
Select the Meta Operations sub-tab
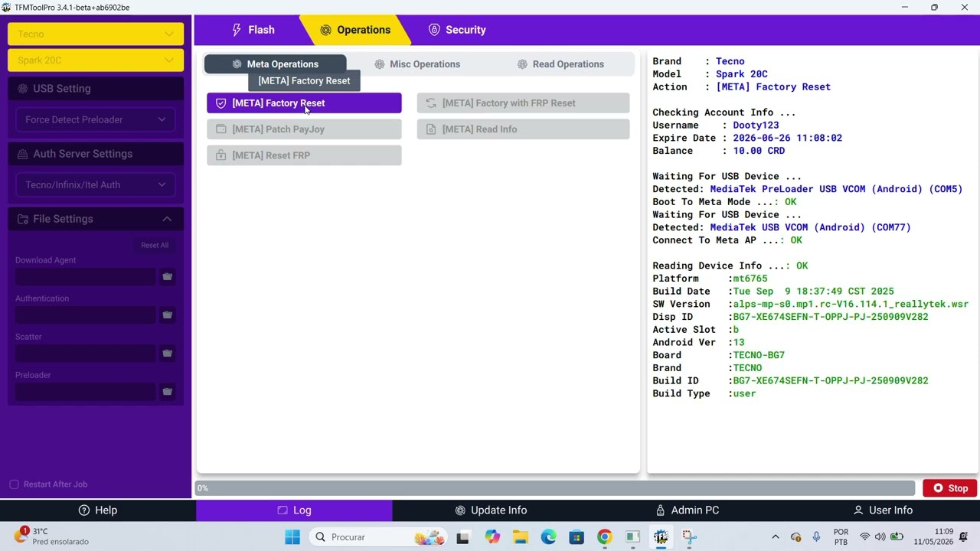(x=276, y=64)
